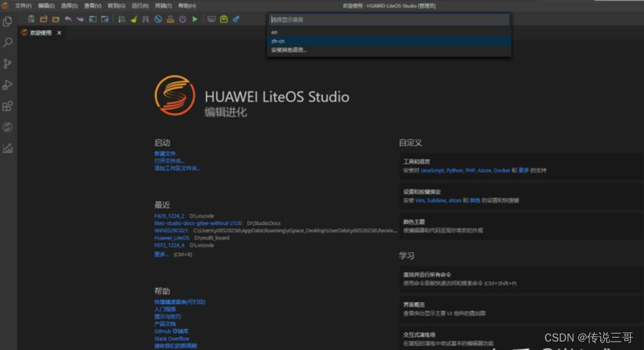This screenshot has height=350, width=644.
Task: Click the Python link under 工具和语言
Action: pos(454,170)
